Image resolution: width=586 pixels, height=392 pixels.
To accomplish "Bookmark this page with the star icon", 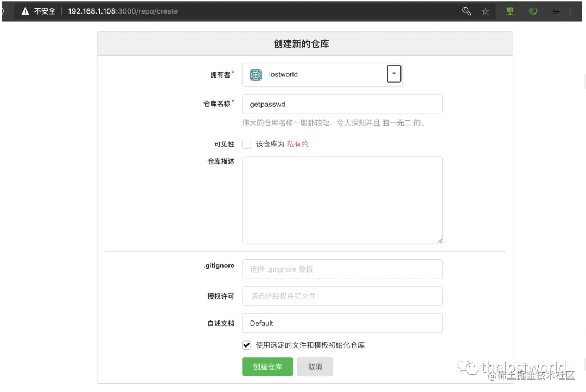I will click(x=486, y=11).
